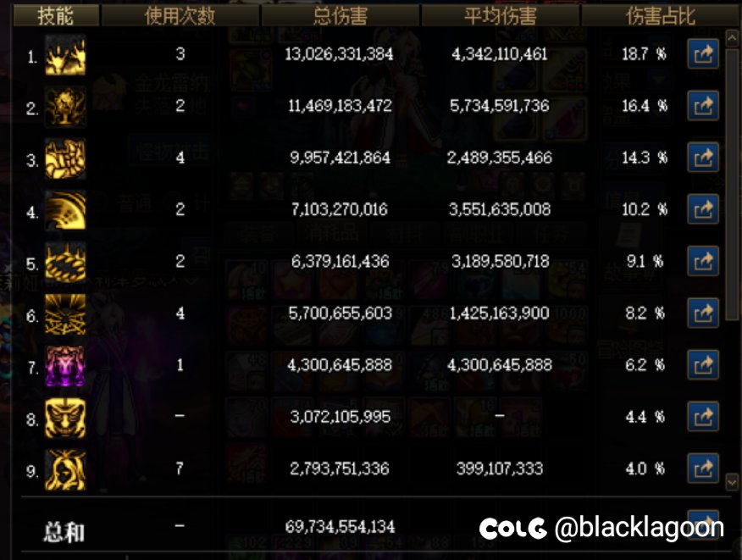Select the golden crown ring skill icon in row 5
The height and width of the screenshot is (560, 742).
click(65, 263)
